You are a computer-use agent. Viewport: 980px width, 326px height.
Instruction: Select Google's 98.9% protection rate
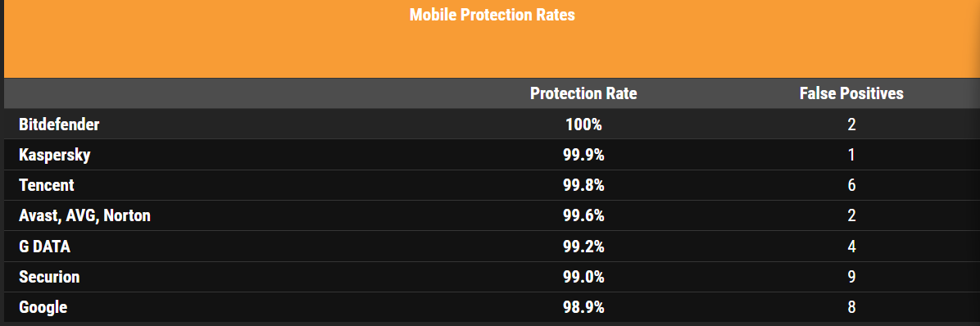[x=583, y=307]
